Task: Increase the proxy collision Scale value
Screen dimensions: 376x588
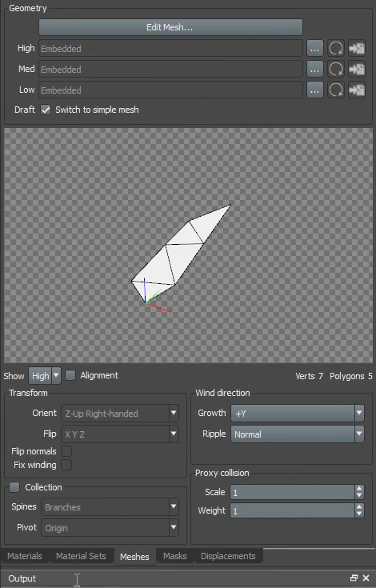Action: coord(359,489)
